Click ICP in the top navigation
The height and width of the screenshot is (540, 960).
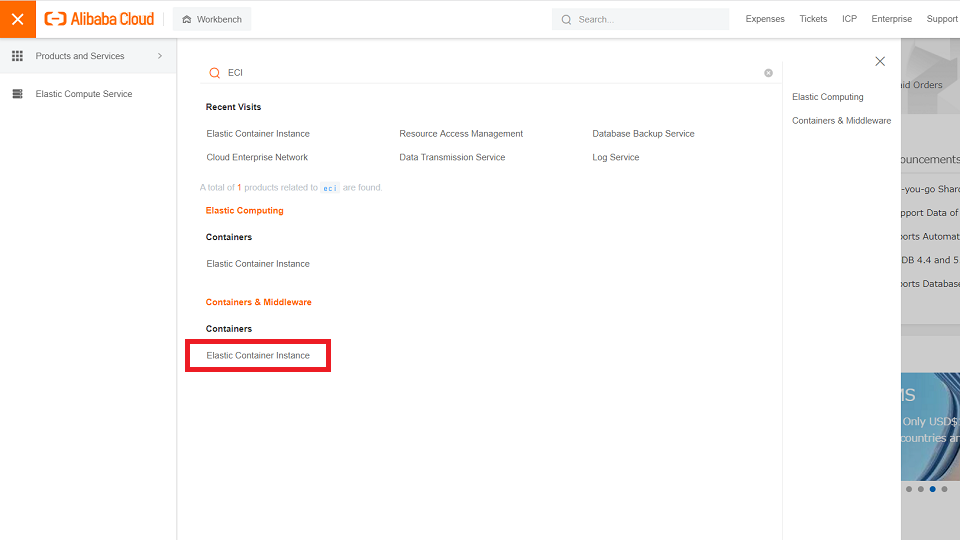(x=849, y=19)
